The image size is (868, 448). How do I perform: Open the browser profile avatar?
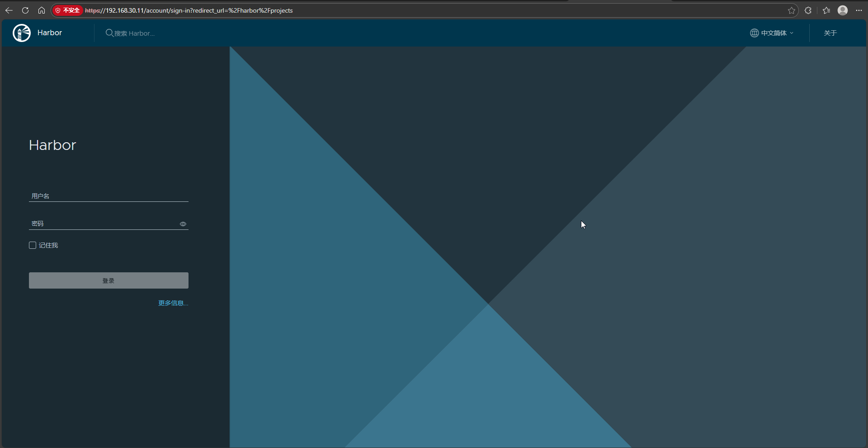[x=843, y=10]
